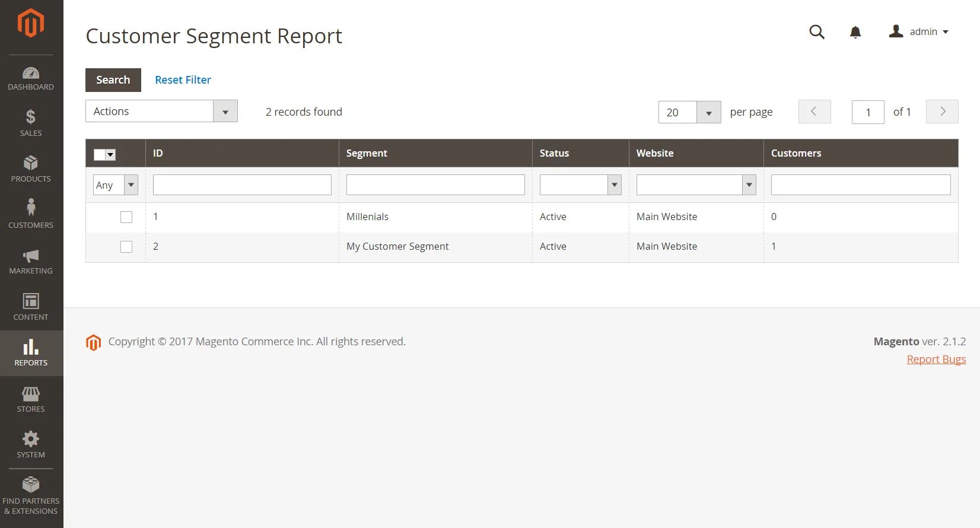Click the 2 records found text
980x528 pixels.
304,112
